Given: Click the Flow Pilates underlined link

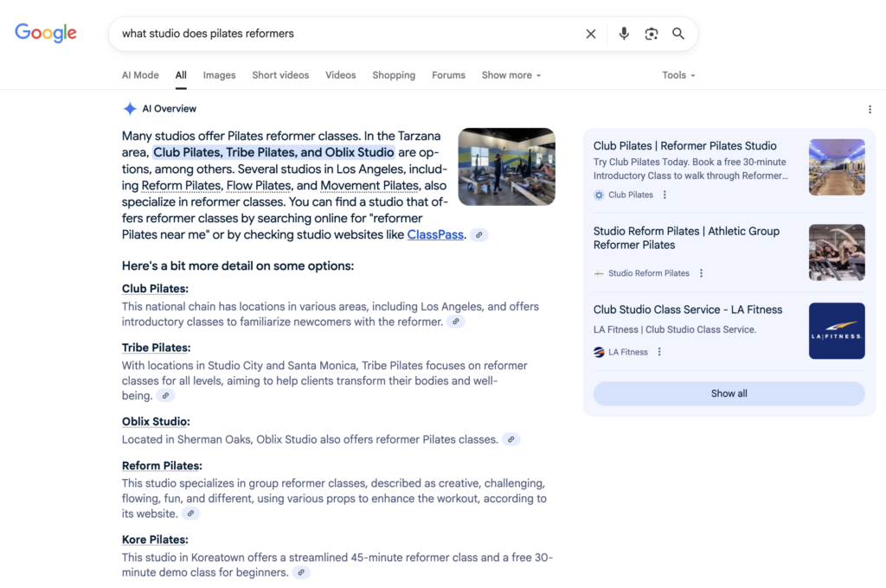Looking at the screenshot, I should [x=258, y=185].
